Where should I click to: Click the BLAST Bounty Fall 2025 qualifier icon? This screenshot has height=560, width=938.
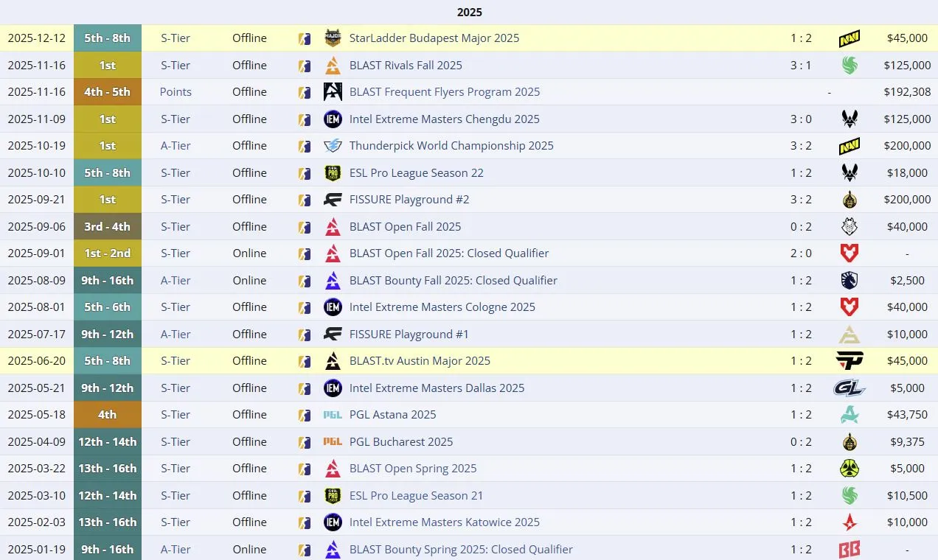333,280
